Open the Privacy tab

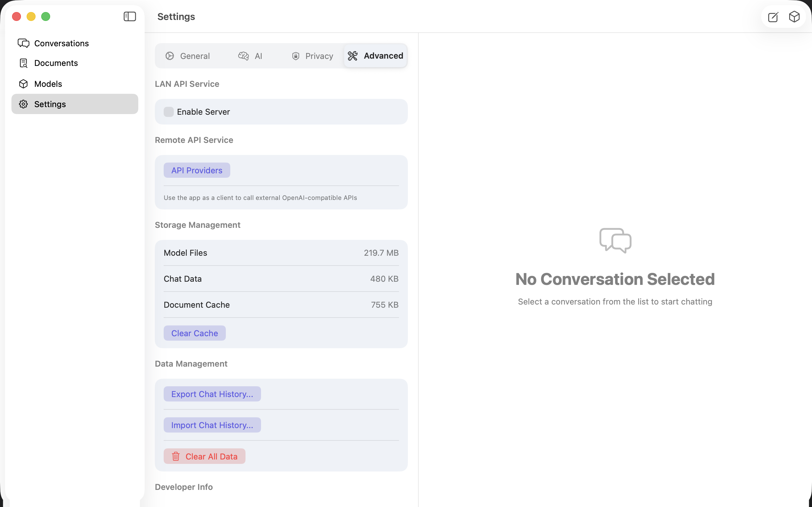coord(312,56)
